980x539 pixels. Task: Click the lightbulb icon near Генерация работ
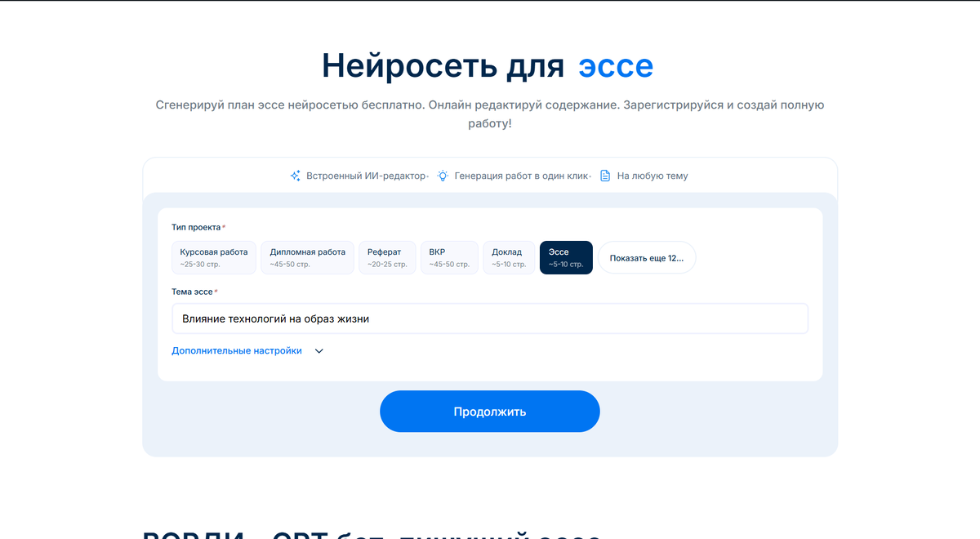442,175
